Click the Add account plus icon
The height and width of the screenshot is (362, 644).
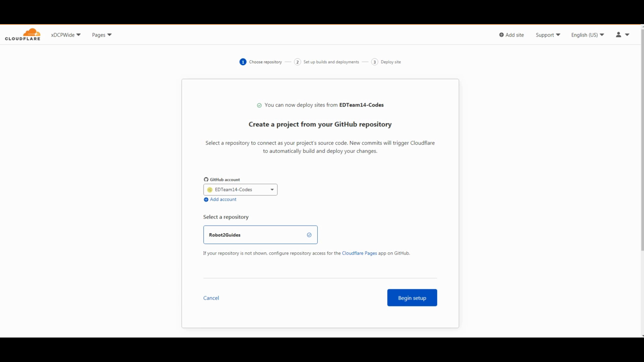click(206, 200)
